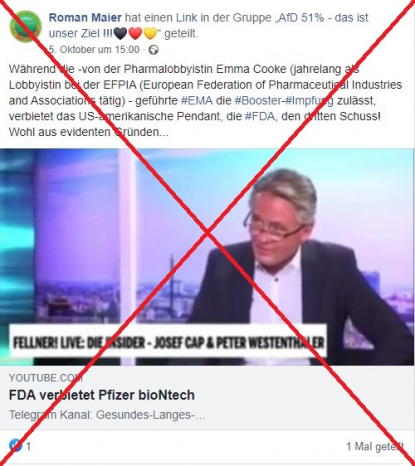The height and width of the screenshot is (466, 415).
Task: Click the black heart emoji in group name
Action: 120,33
